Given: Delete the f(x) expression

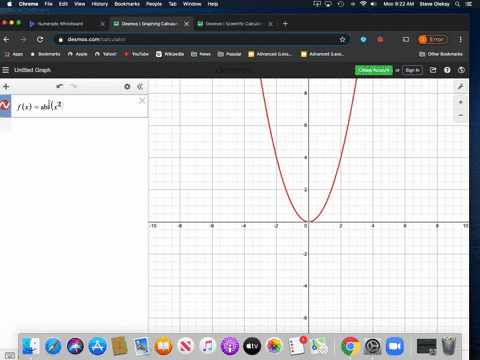Looking at the screenshot, I should click(142, 100).
